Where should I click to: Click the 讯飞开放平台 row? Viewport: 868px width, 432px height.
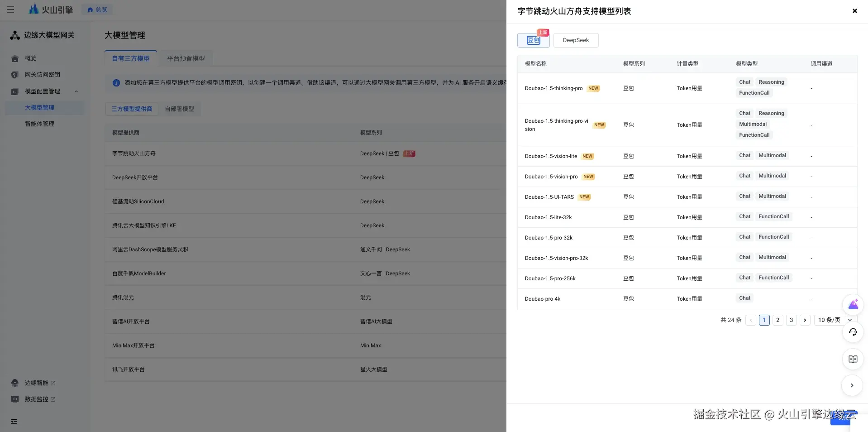tap(305, 370)
